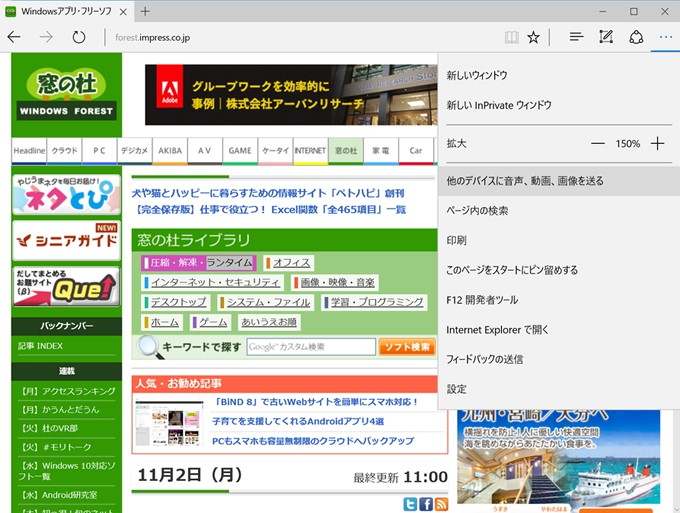Open 新しい InPrivate ウィンドウ
This screenshot has height=513, width=680.
pos(559,105)
